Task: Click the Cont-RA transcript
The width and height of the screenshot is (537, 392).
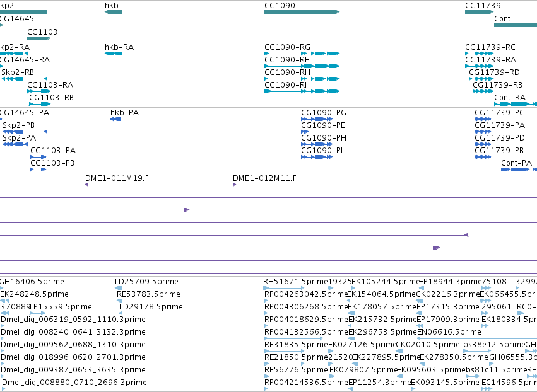Action: click(x=516, y=103)
